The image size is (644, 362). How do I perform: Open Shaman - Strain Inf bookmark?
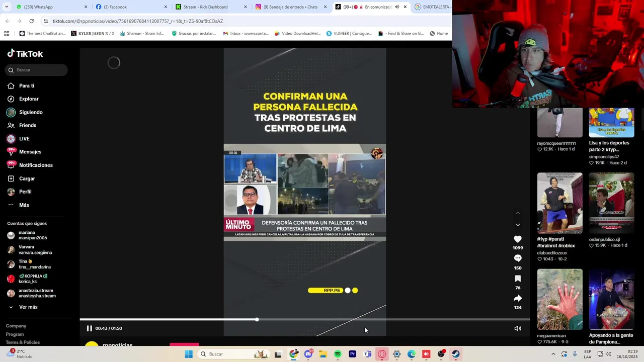point(142,34)
